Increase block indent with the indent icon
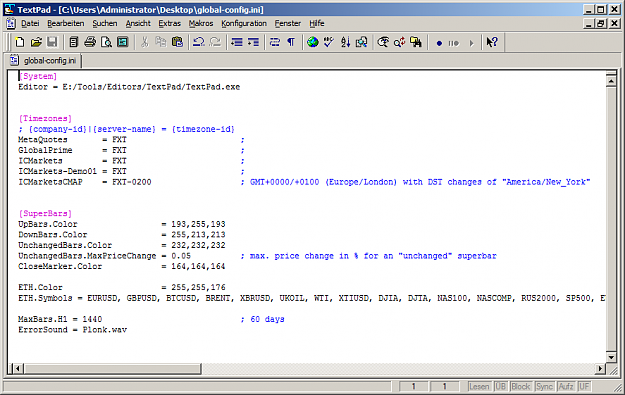Viewport: 625px width, 395px height. coord(253,42)
